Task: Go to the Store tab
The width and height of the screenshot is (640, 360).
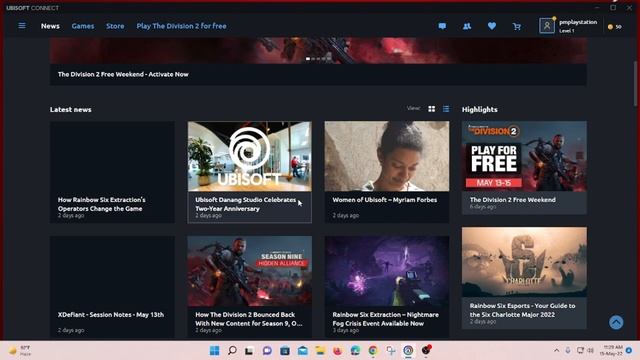Action: 115,26
